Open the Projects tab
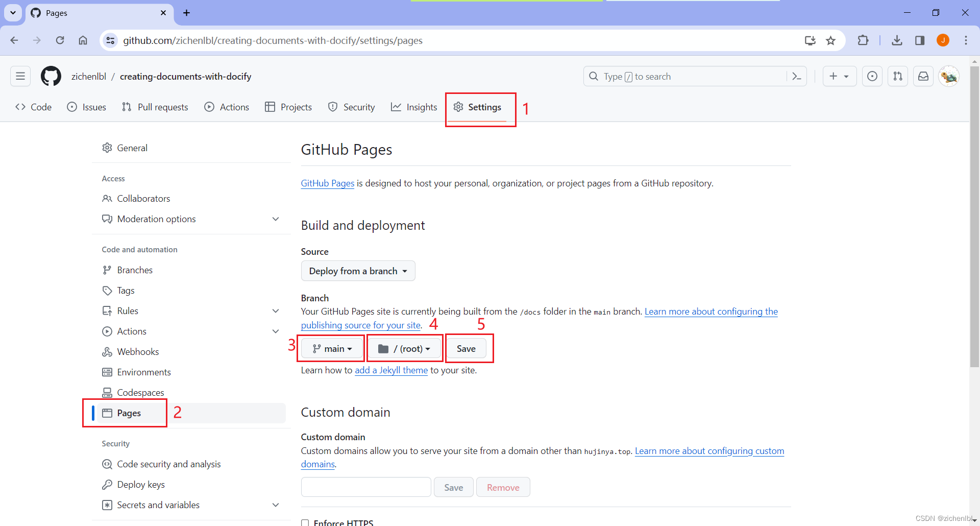This screenshot has width=980, height=526. pyautogui.click(x=288, y=107)
